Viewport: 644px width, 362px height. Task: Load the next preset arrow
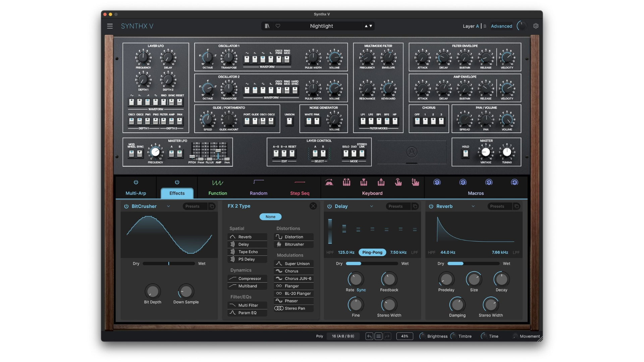coord(371,26)
